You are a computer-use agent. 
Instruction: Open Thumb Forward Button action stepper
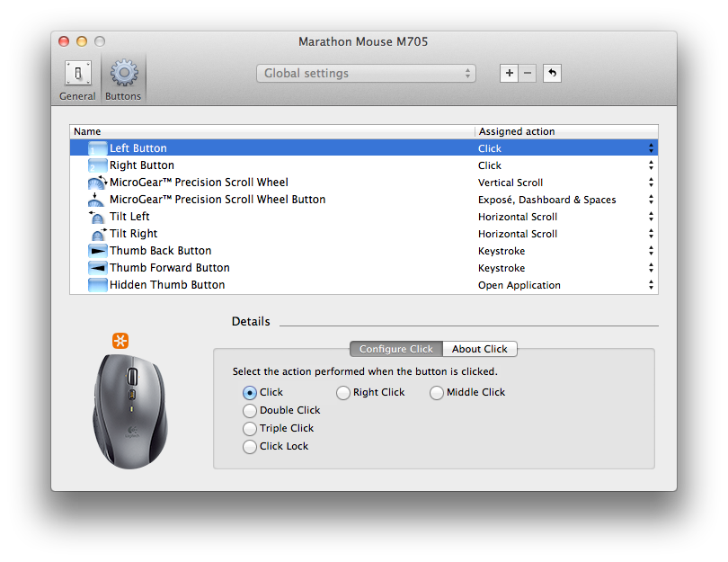(651, 268)
